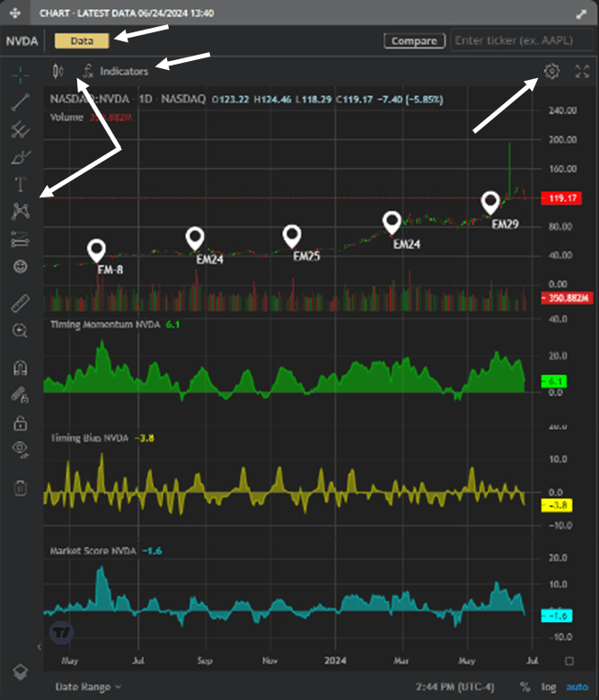
Task: Click the move panel handle icon
Action: coord(15,13)
